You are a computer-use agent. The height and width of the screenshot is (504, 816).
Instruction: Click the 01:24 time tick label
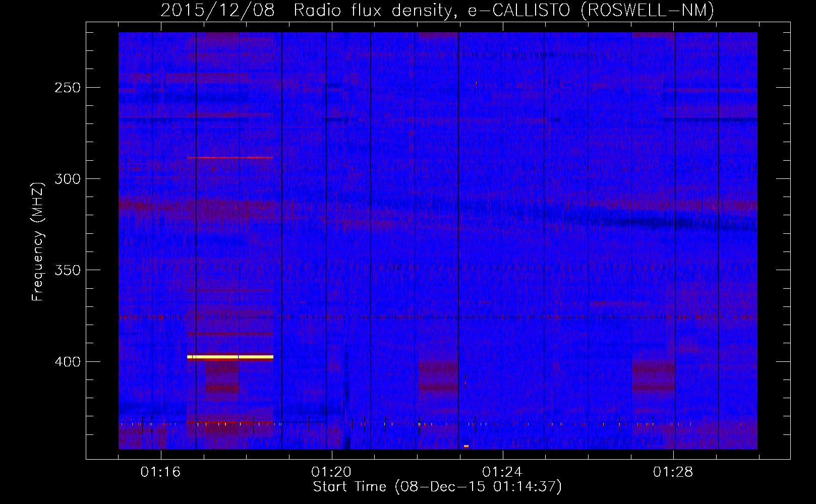(x=502, y=472)
